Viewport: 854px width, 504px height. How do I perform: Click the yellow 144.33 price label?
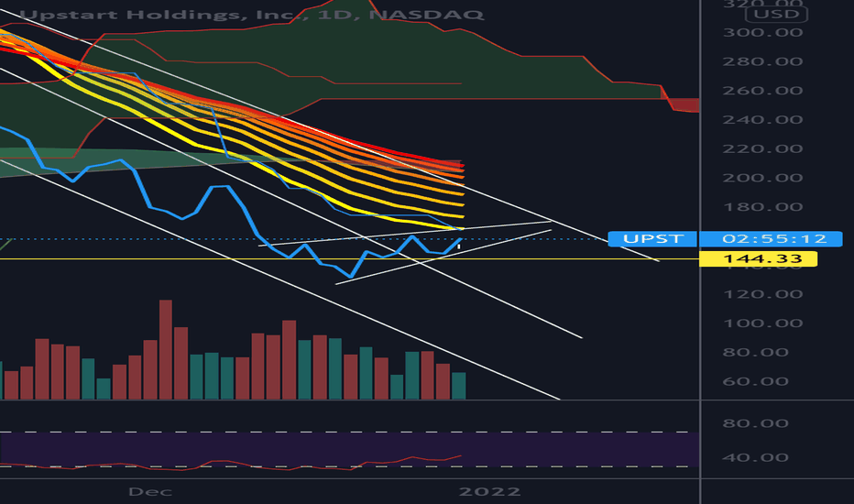click(758, 258)
